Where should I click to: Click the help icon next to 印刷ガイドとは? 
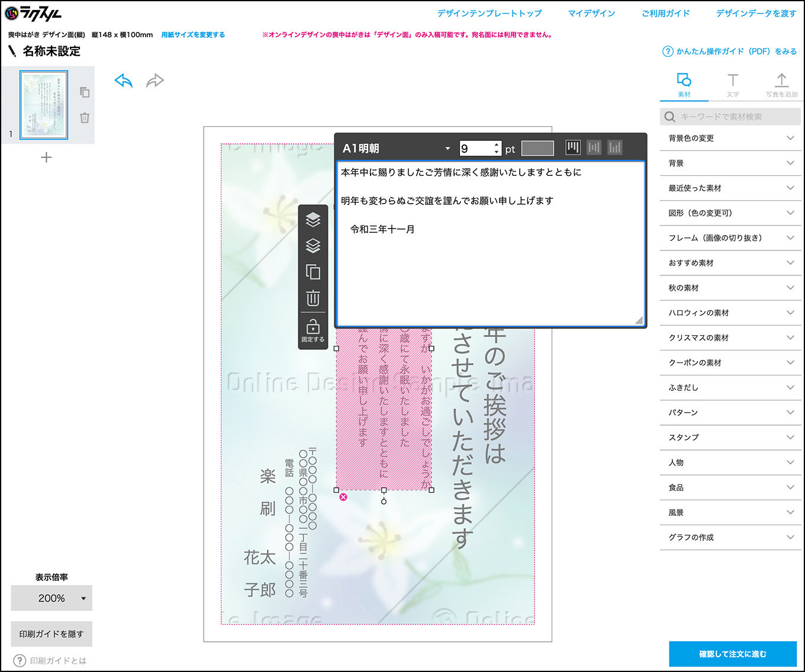tap(20, 661)
